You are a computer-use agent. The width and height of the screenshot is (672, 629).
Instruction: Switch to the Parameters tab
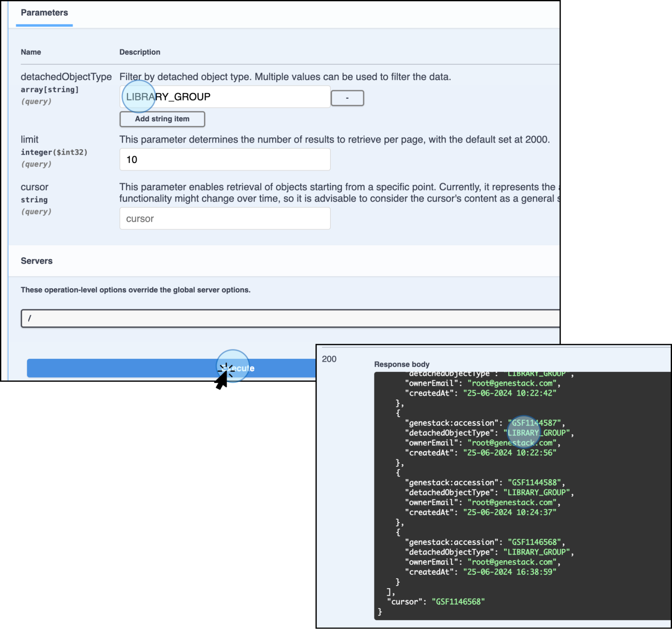coord(44,13)
